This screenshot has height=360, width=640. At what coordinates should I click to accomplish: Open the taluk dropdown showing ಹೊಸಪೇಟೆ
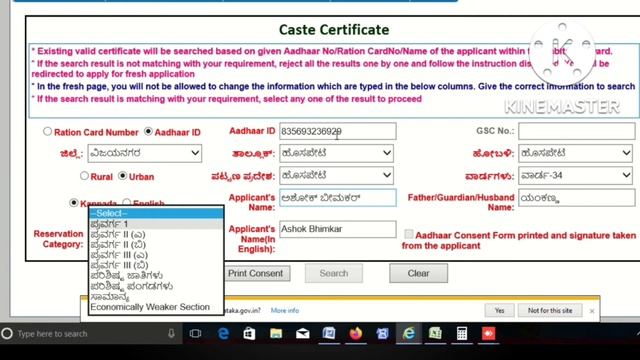pyautogui.click(x=337, y=153)
